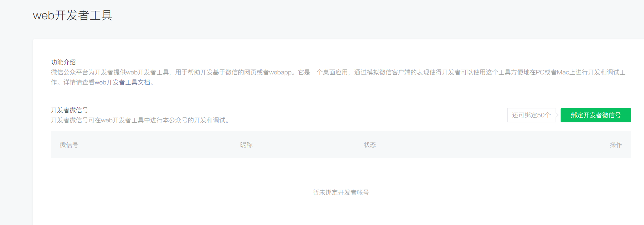Click the PC或者Mac text in the description
Viewport: 644px width, 225px height.
(x=552, y=72)
